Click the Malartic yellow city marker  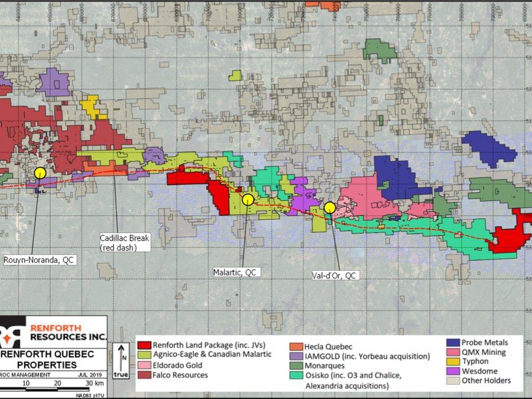click(248, 200)
